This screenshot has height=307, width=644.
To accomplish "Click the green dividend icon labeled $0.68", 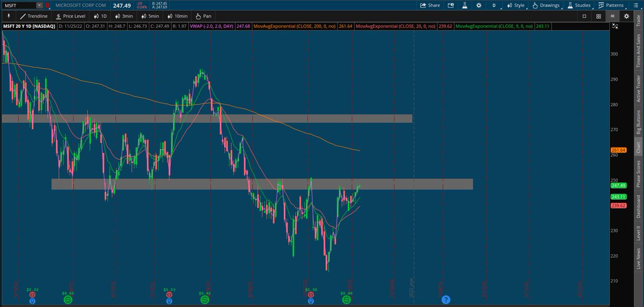I will pos(347,299).
